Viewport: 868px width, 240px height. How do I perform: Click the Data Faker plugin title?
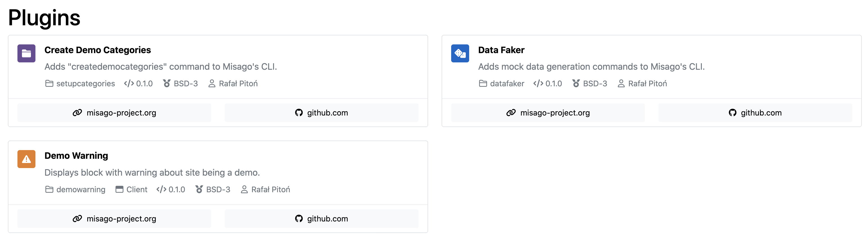tap(501, 50)
